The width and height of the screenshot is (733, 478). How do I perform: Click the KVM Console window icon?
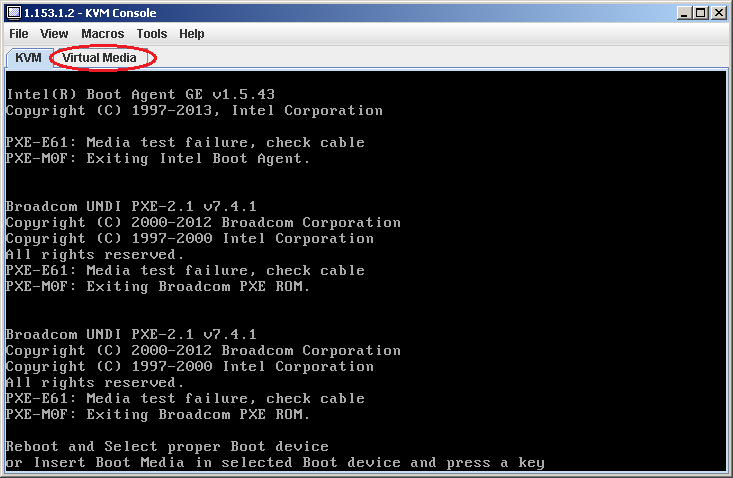tap(14, 13)
